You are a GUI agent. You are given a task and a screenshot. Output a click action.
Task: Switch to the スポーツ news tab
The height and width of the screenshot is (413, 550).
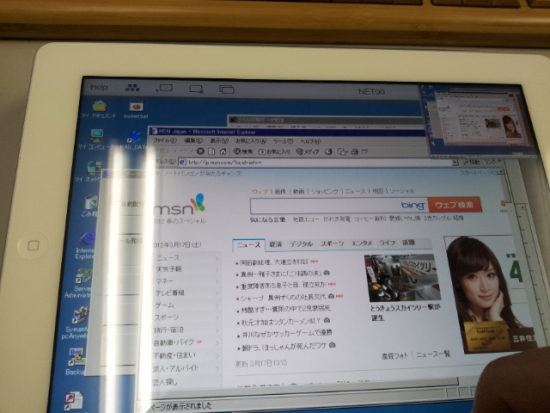tap(332, 244)
